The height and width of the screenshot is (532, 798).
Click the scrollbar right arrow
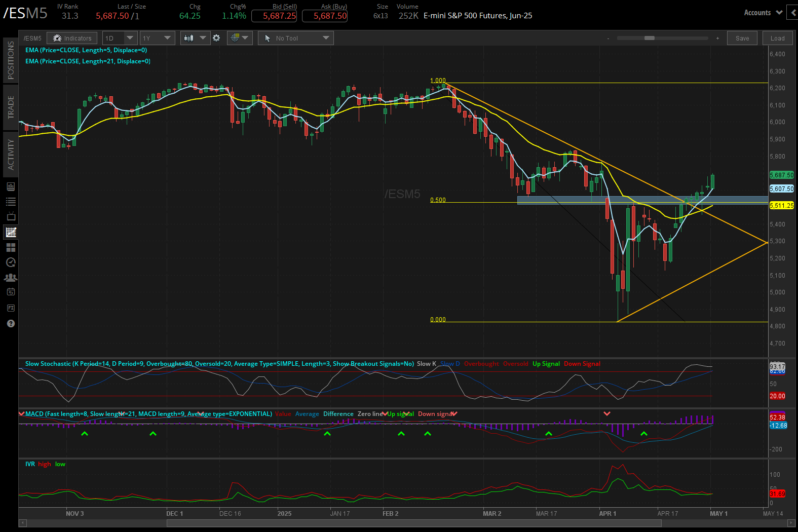click(x=790, y=523)
